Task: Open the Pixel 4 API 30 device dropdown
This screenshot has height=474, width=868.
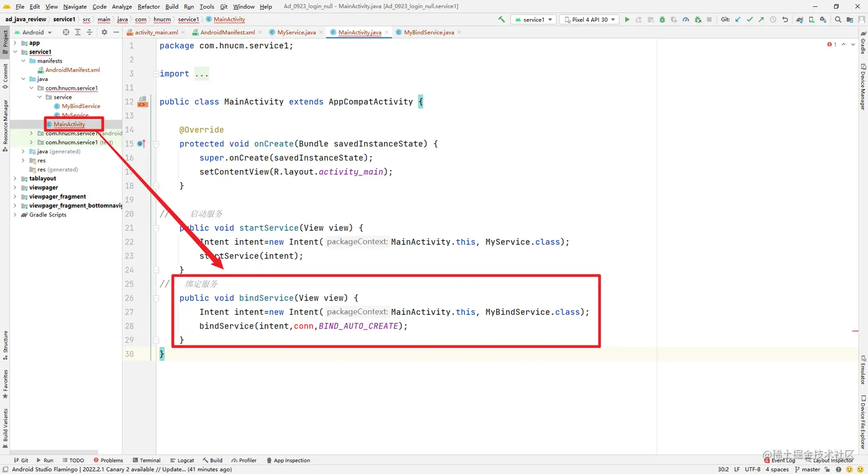Action: [x=589, y=20]
